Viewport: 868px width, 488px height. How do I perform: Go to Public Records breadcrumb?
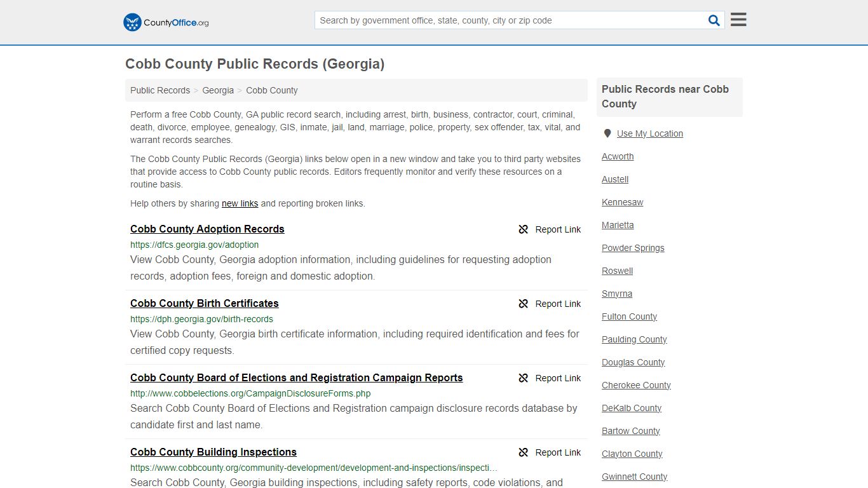[x=160, y=90]
